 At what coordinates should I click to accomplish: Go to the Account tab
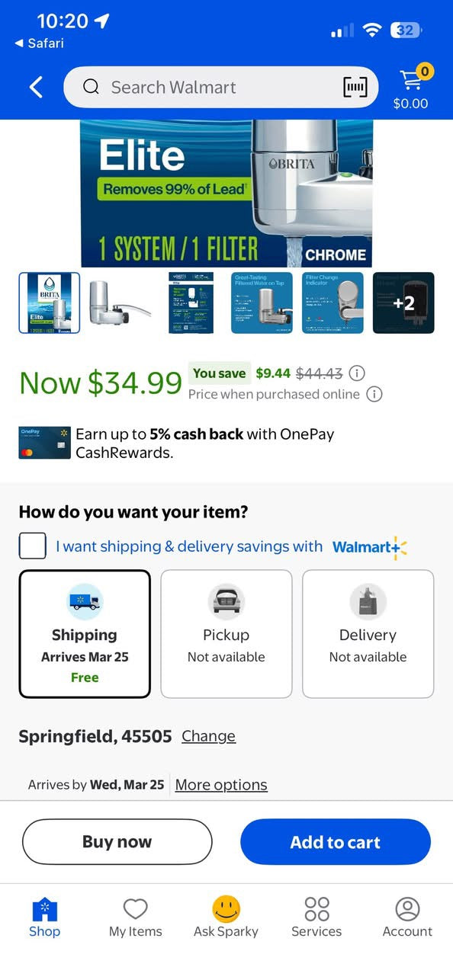(x=407, y=917)
